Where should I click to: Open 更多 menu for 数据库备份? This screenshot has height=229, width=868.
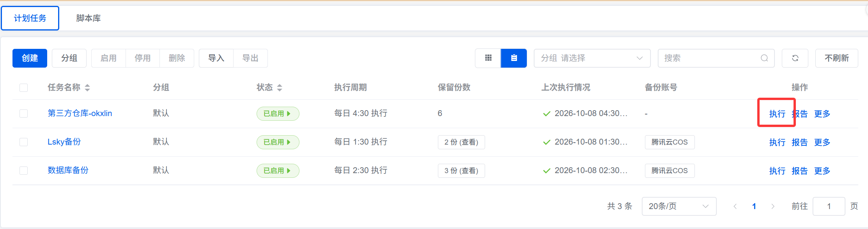(x=822, y=171)
